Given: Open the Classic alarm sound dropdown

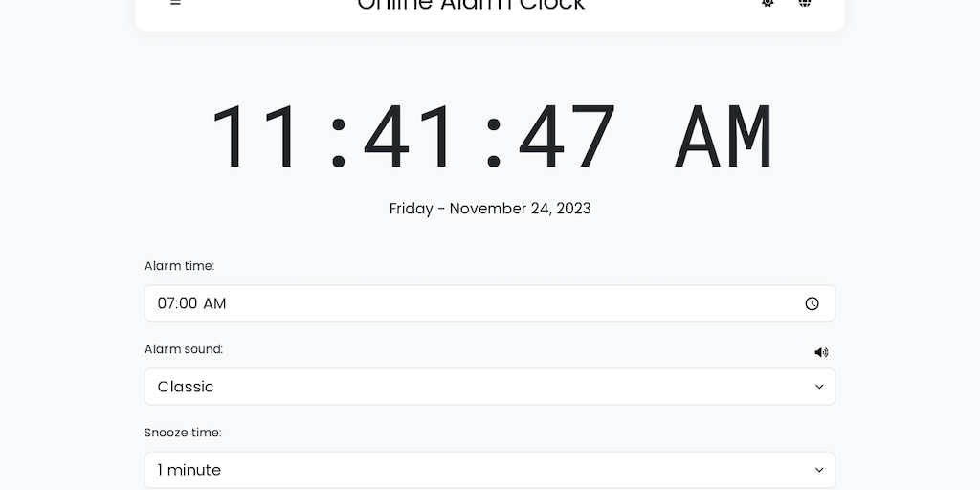Looking at the screenshot, I should pos(479,387).
